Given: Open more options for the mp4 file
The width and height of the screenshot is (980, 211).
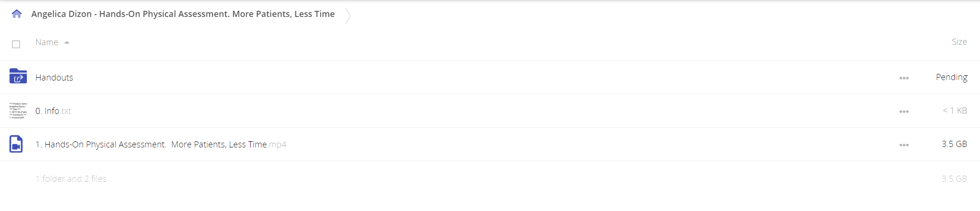Looking at the screenshot, I should (904, 145).
